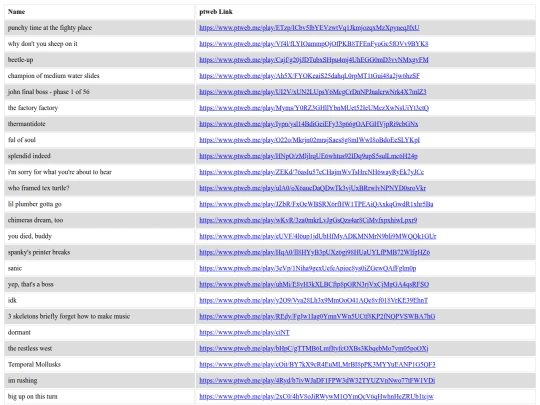Screen dimensions: 540x405
Task: Select name cell 'john final boss - phase 1 of 56'
Action: pyautogui.click(x=100, y=92)
